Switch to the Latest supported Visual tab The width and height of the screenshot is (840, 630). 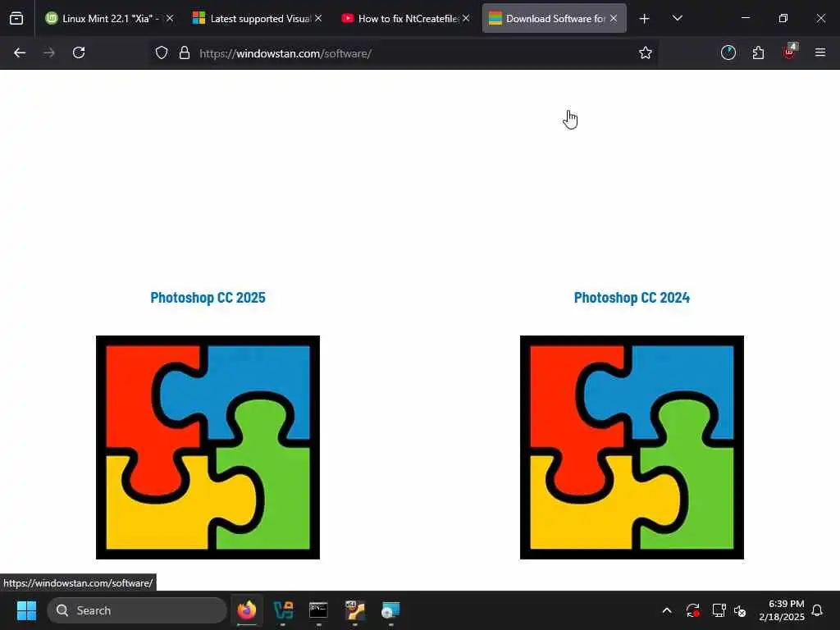click(257, 18)
